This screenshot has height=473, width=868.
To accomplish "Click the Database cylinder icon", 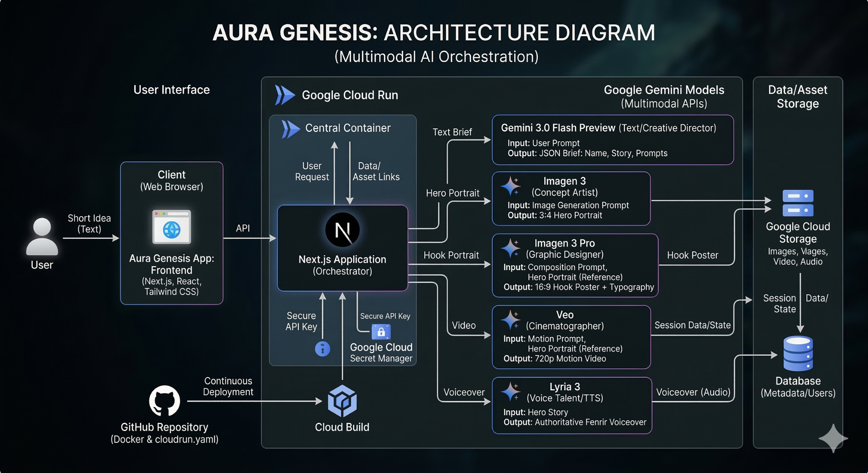I will tap(798, 354).
